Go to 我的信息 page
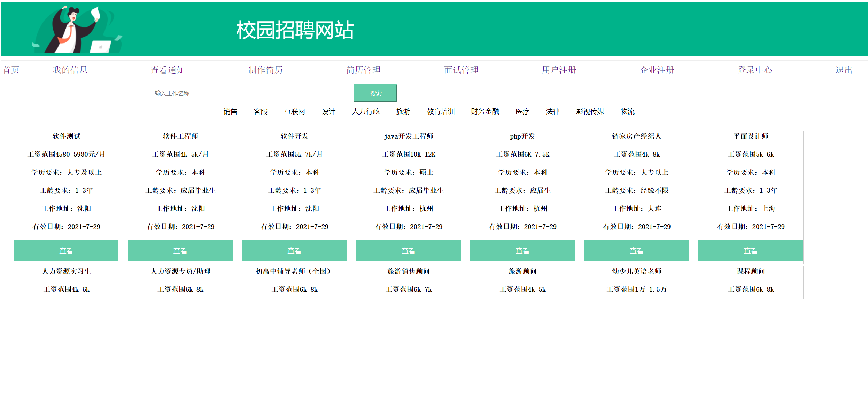 (x=70, y=70)
